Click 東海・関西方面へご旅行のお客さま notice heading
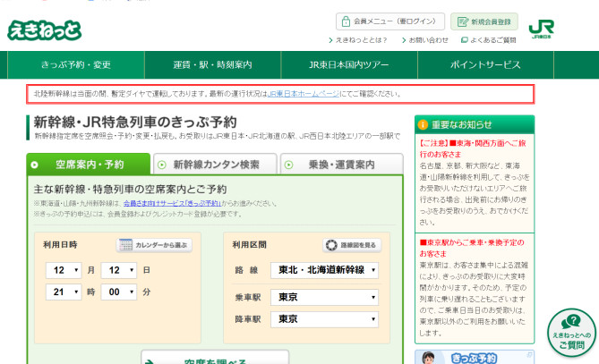The image size is (599, 364). click(473, 148)
